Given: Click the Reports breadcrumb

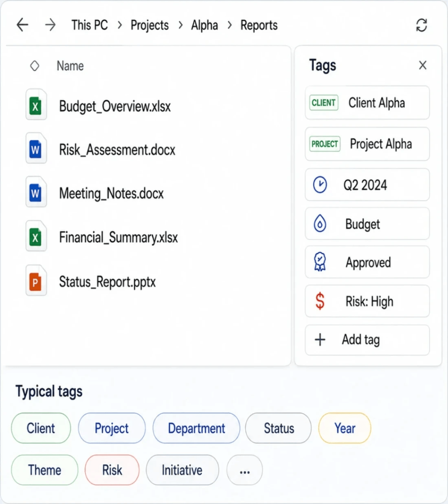Looking at the screenshot, I should click(x=259, y=25).
